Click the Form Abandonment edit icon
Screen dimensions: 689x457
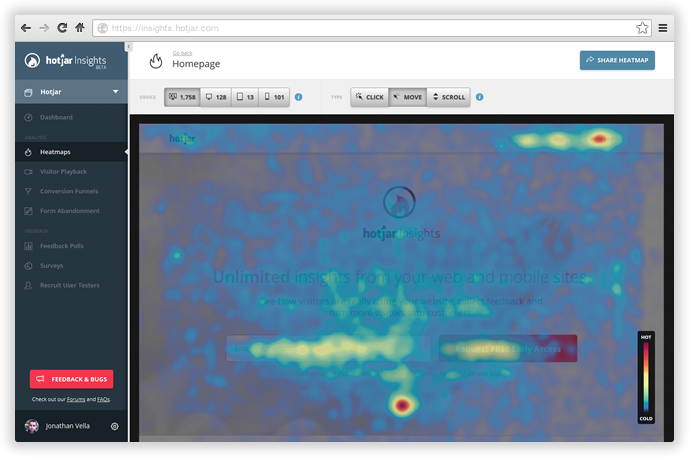(29, 211)
